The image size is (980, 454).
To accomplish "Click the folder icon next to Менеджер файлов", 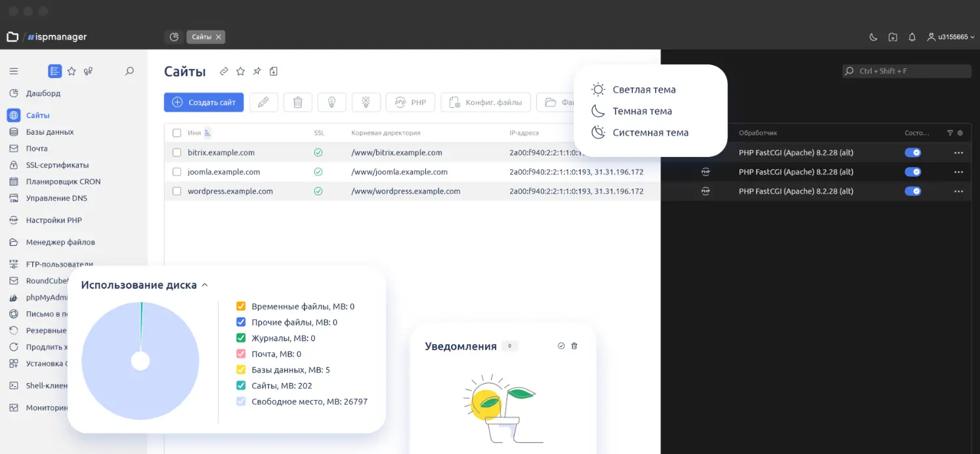I will (14, 242).
